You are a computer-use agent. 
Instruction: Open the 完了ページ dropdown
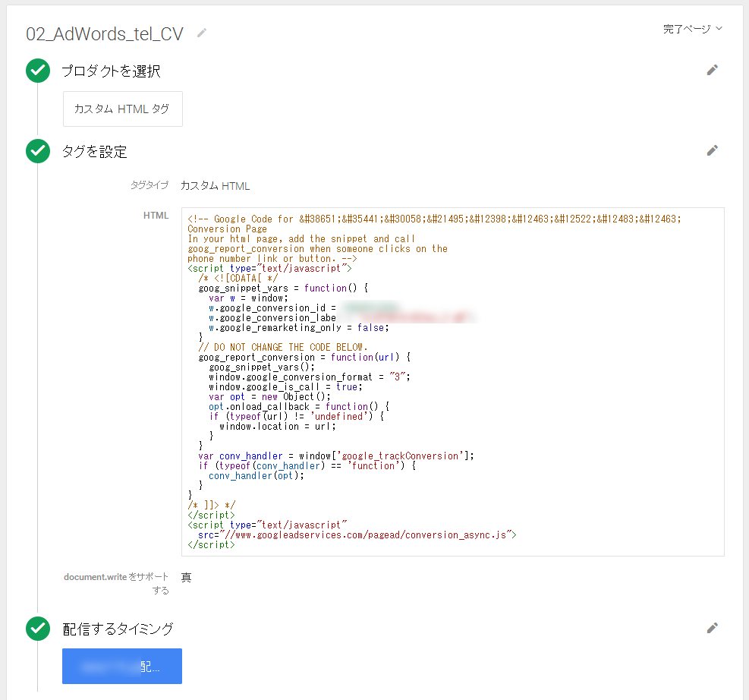(693, 29)
